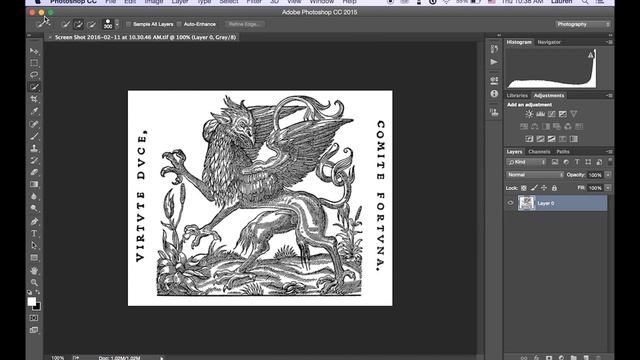Select the Hand tool

34,270
